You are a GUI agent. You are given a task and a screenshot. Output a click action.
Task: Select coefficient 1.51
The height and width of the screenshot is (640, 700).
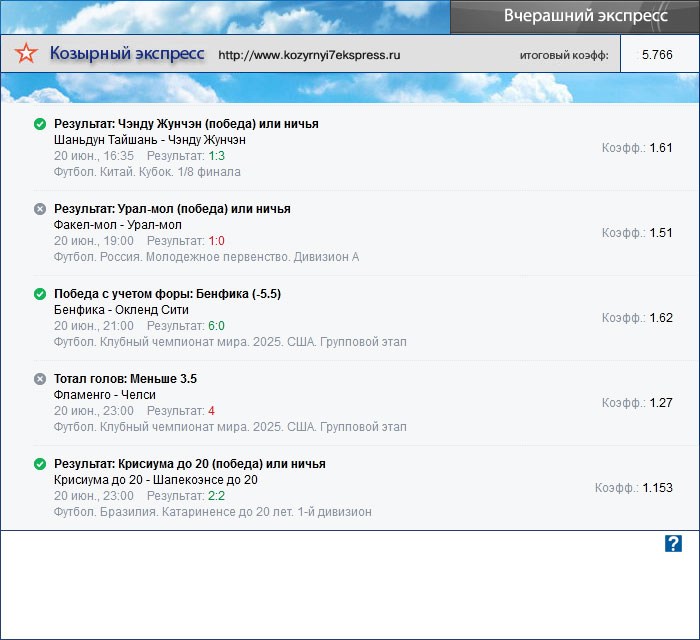[661, 233]
